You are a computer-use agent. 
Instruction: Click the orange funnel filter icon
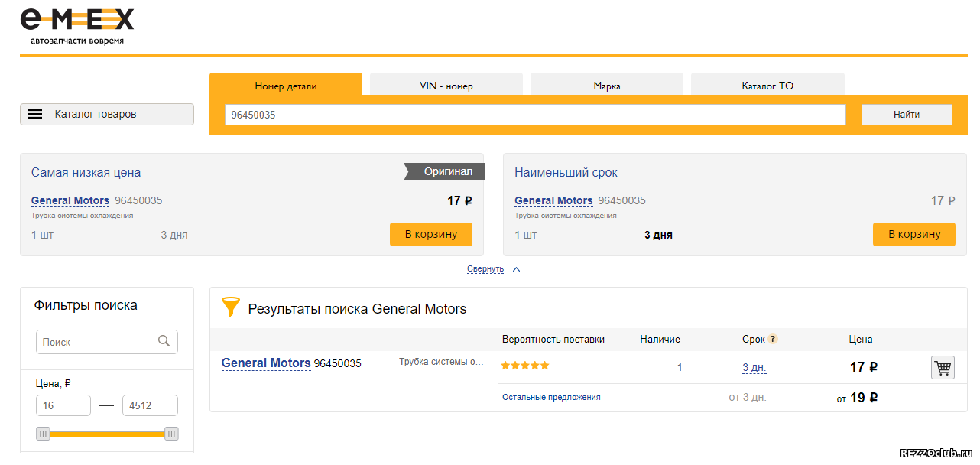230,307
